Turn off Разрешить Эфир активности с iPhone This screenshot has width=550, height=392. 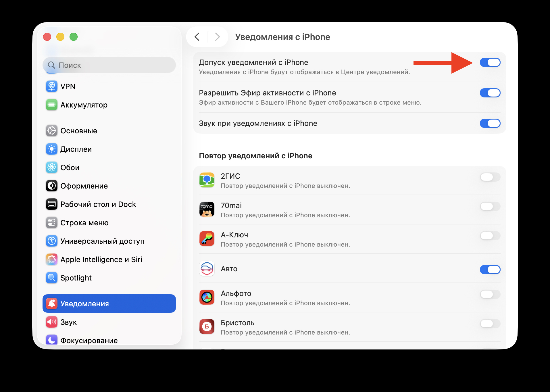[x=490, y=93]
